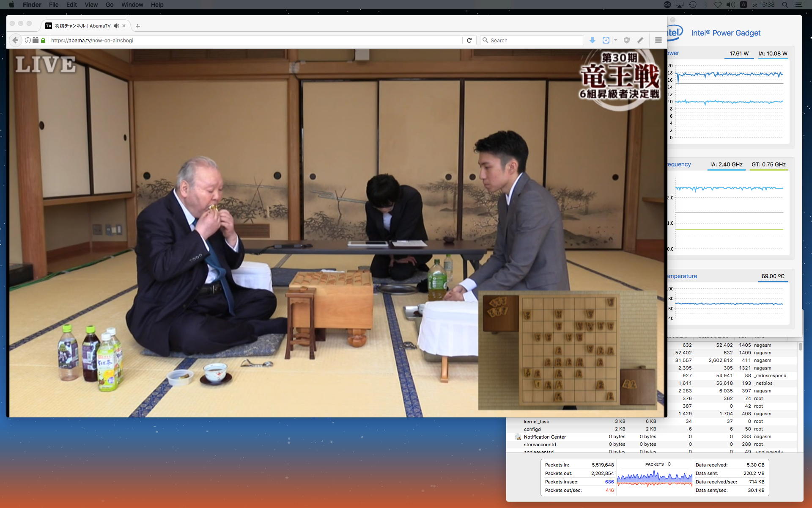This screenshot has width=812, height=508.
Task: Mute the AbemaTV tab audio
Action: click(116, 26)
